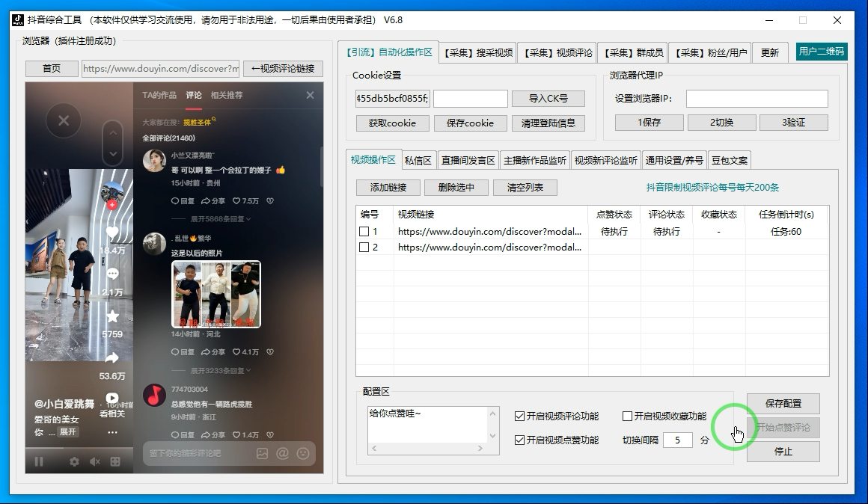Switch to the 直播间发言区 tab
Image resolution: width=868 pixels, height=504 pixels.
pyautogui.click(x=468, y=161)
